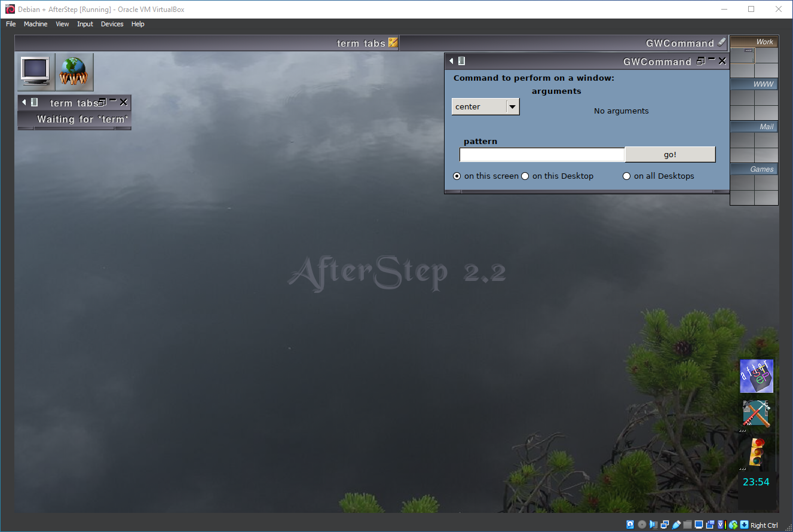Click the left arrow on the 'term tabs' titlebar
Viewport: 793px width, 532px height.
23,102
